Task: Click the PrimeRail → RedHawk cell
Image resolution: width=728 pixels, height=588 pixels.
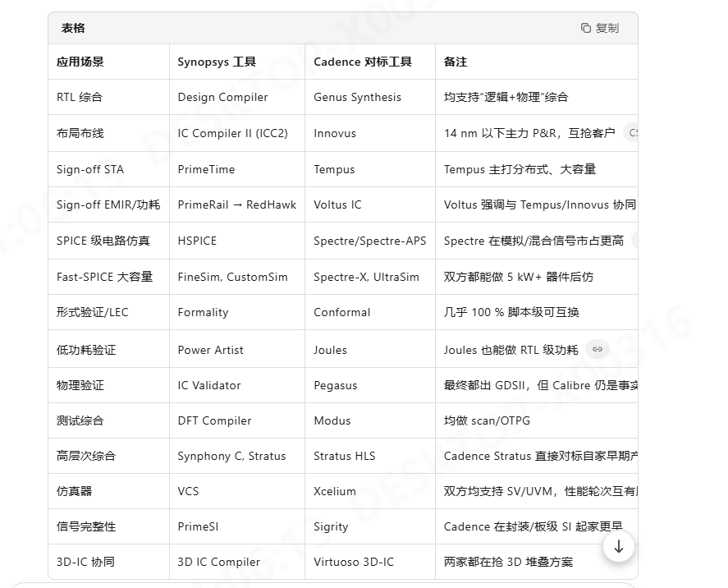Action: click(237, 204)
